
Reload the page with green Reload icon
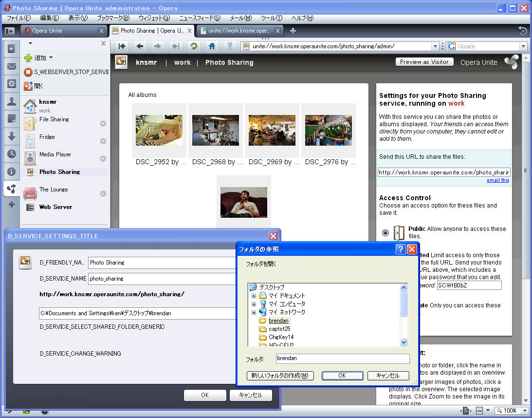pyautogui.click(x=194, y=46)
